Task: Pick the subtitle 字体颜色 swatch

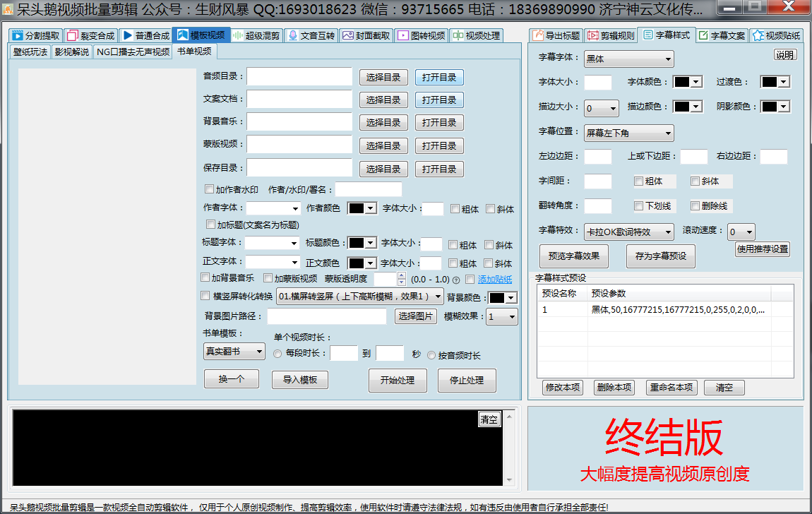Action: tap(687, 82)
